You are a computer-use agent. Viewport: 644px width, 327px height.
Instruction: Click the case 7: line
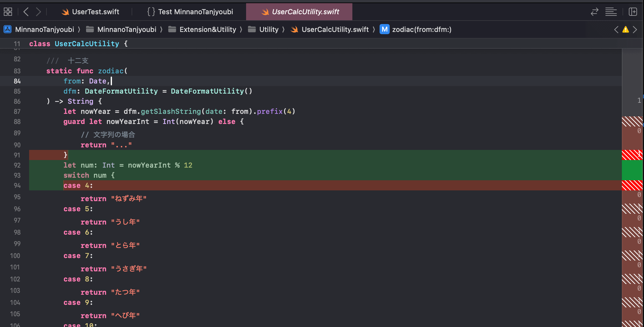[x=78, y=256]
